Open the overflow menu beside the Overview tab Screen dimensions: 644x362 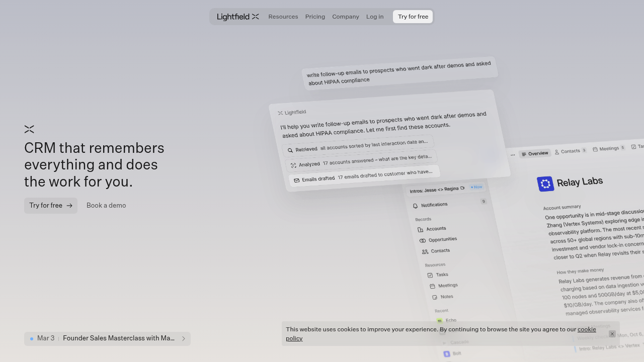(x=513, y=154)
